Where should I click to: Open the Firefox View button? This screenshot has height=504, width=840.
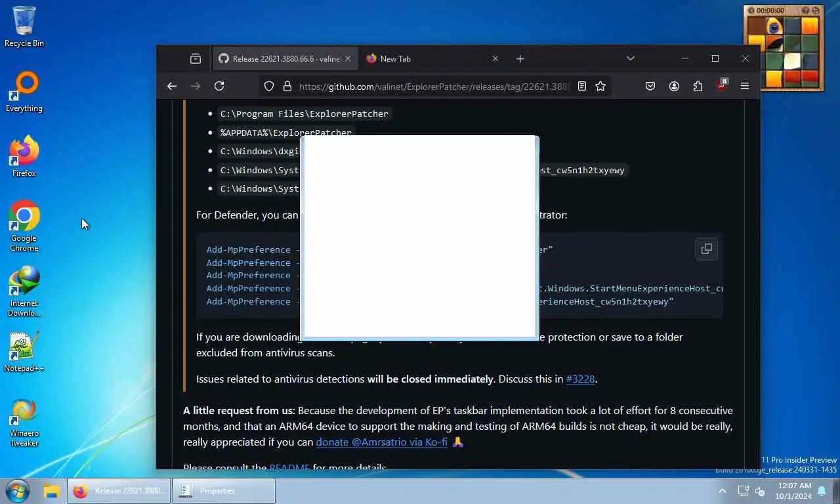(x=196, y=58)
